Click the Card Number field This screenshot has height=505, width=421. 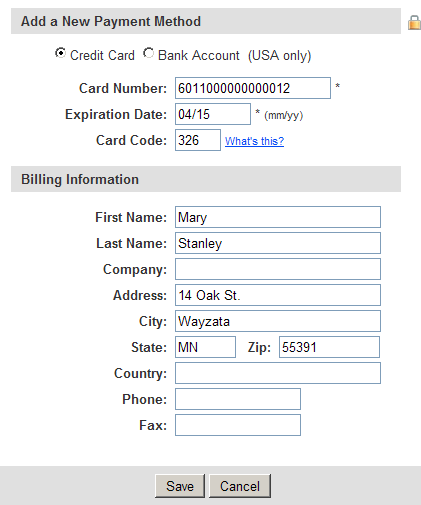click(253, 88)
